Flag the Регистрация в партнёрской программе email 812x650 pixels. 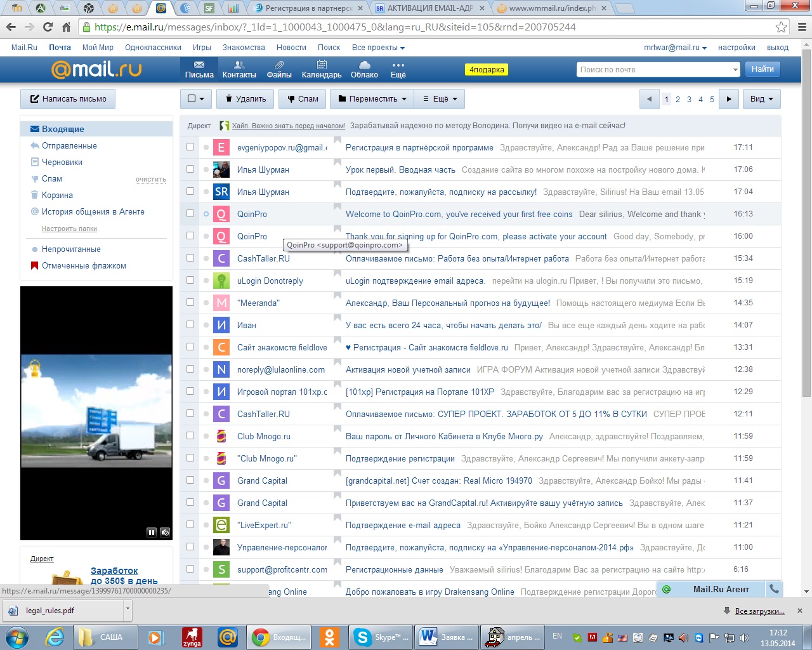coord(337,140)
